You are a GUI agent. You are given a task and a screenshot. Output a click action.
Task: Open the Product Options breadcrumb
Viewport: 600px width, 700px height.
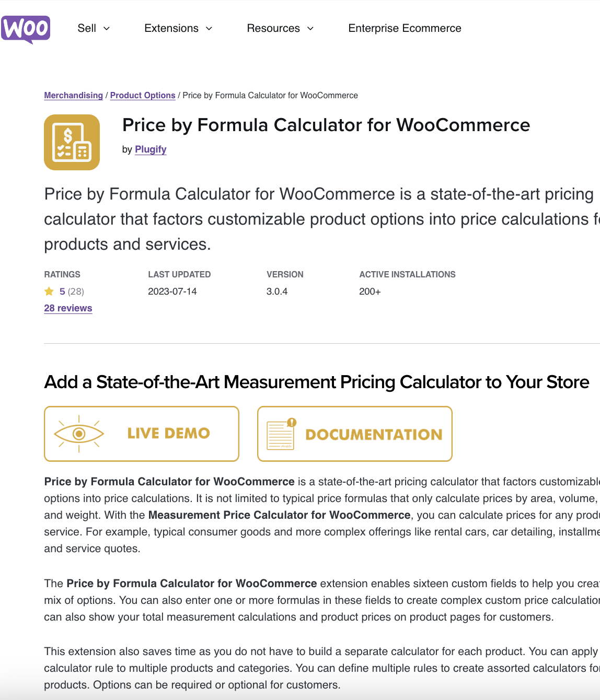click(143, 95)
